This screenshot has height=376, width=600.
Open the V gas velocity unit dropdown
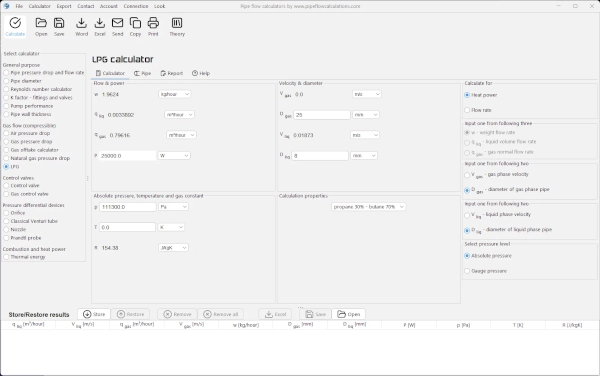point(367,94)
